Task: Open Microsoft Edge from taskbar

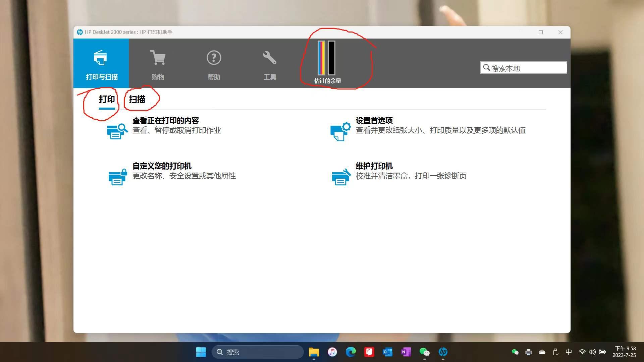Action: click(x=351, y=352)
